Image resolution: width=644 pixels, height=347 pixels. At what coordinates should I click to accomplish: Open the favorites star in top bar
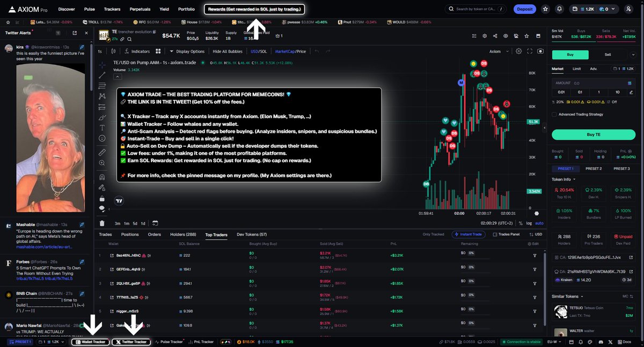tap(545, 9)
